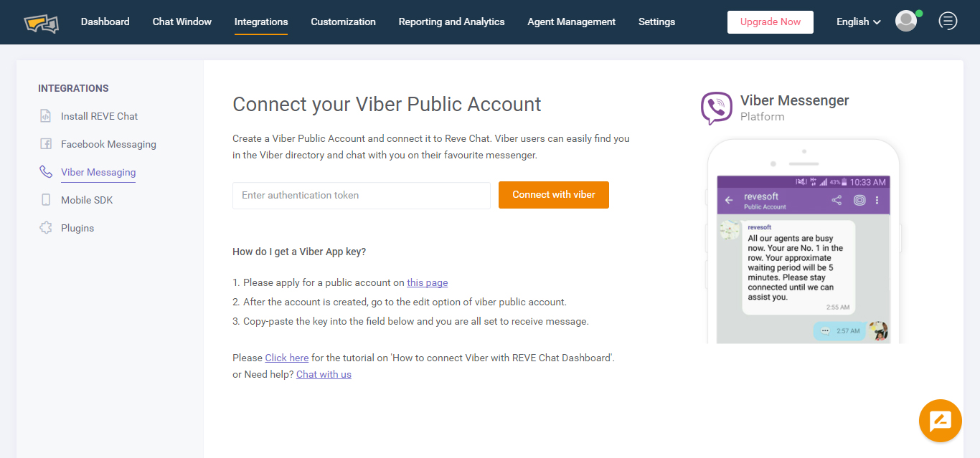Select Mobile SDK in sidebar
Image resolution: width=980 pixels, height=458 pixels.
pyautogui.click(x=87, y=200)
